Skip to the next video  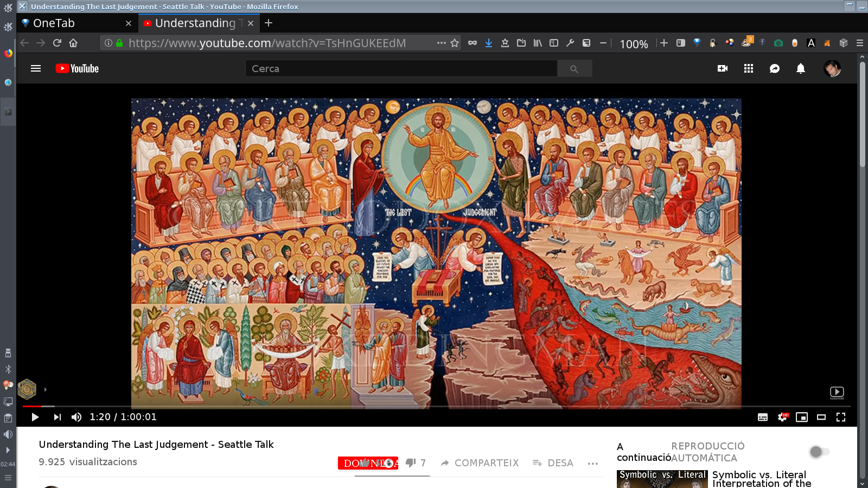pos(57,417)
